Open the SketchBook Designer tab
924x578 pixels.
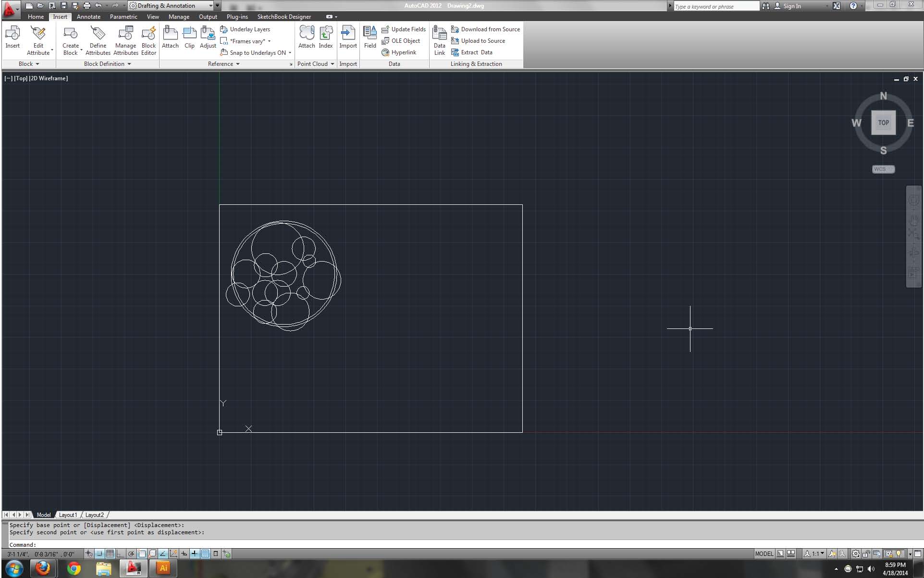[x=284, y=16]
